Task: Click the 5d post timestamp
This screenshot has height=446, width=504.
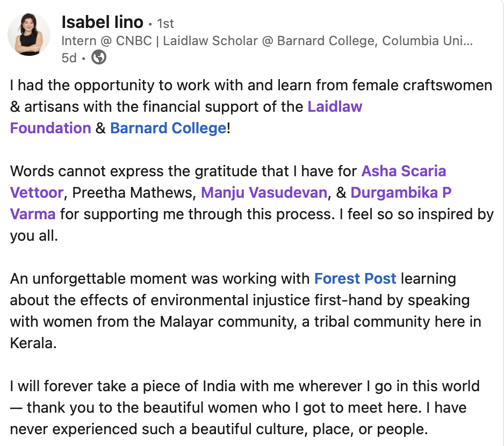Action: tap(69, 58)
